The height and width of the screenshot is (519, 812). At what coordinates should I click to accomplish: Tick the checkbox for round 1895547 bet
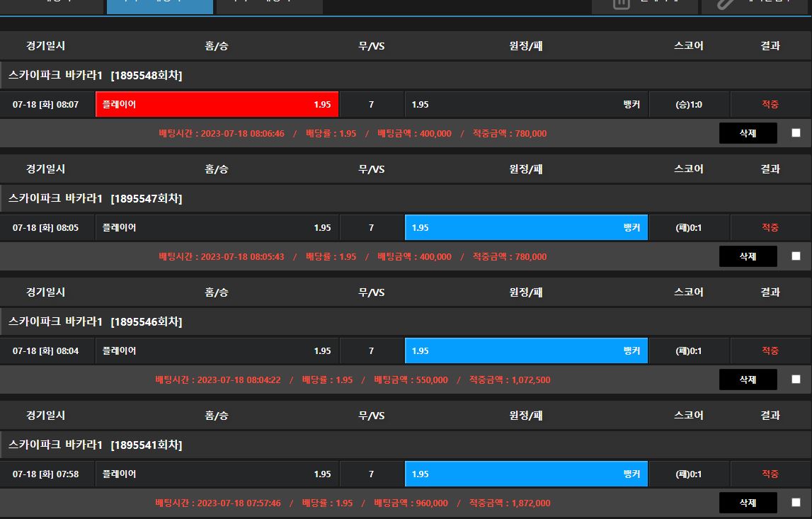[796, 256]
